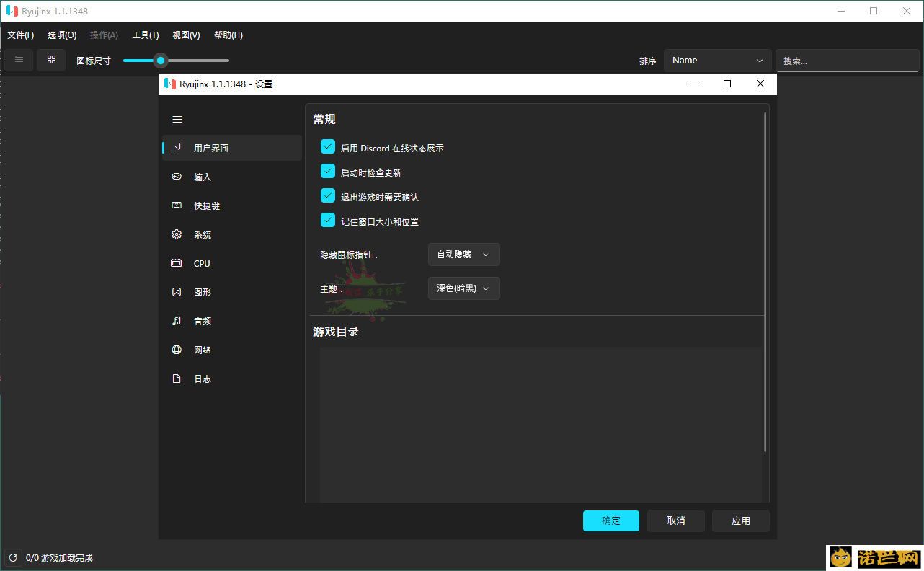Screen dimensions: 924x571
Task: Click the 搜索 search field
Action: tap(848, 61)
